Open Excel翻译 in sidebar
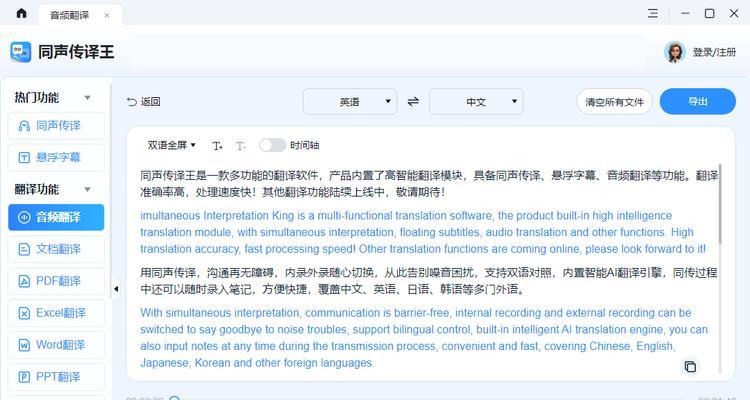Screen dimensions: 750x400 click(x=56, y=313)
